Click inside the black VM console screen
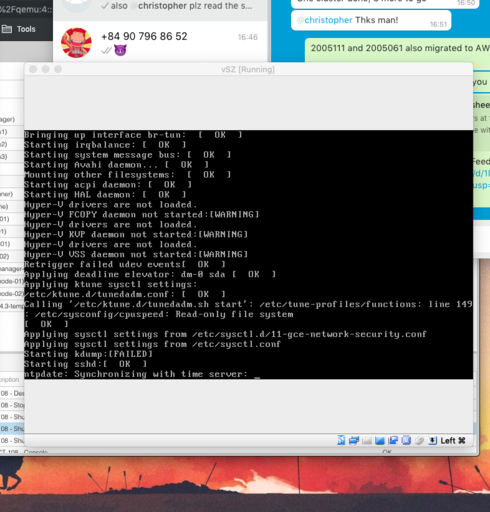 [x=248, y=254]
